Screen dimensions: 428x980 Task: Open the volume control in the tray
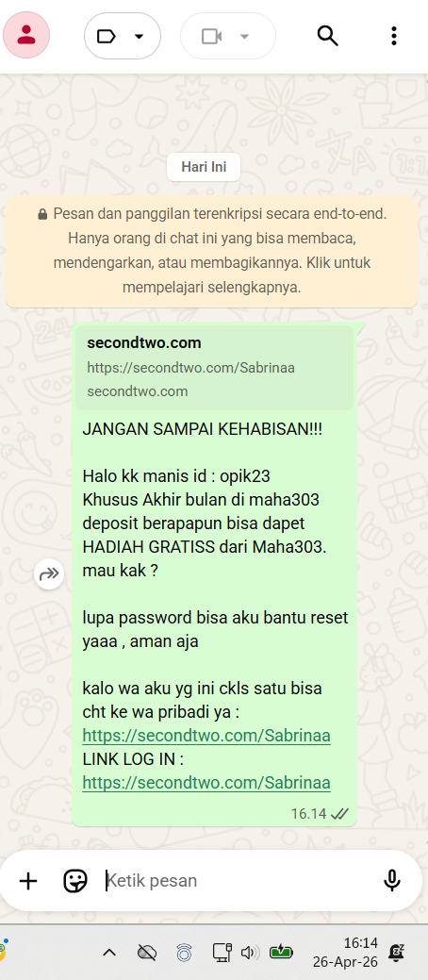pos(249,953)
